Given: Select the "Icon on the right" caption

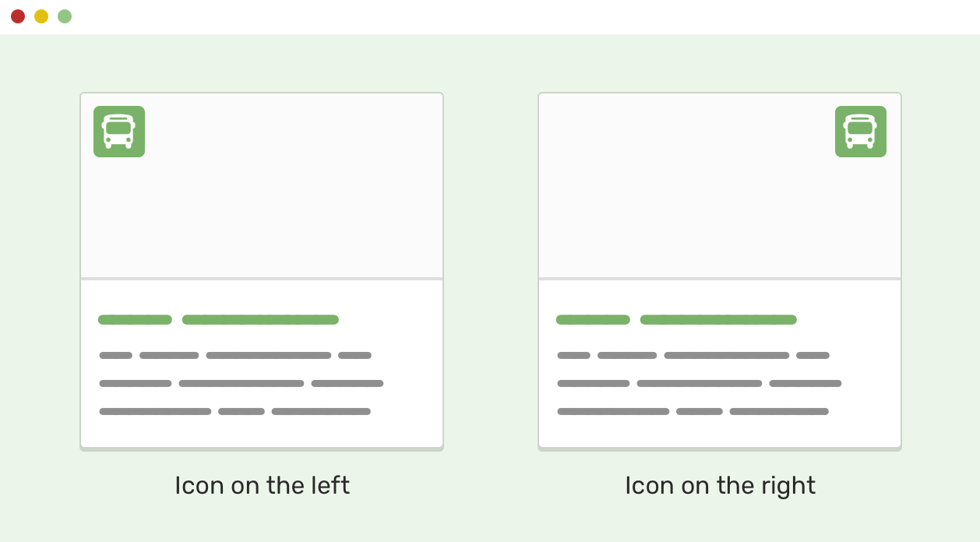Looking at the screenshot, I should point(720,485).
